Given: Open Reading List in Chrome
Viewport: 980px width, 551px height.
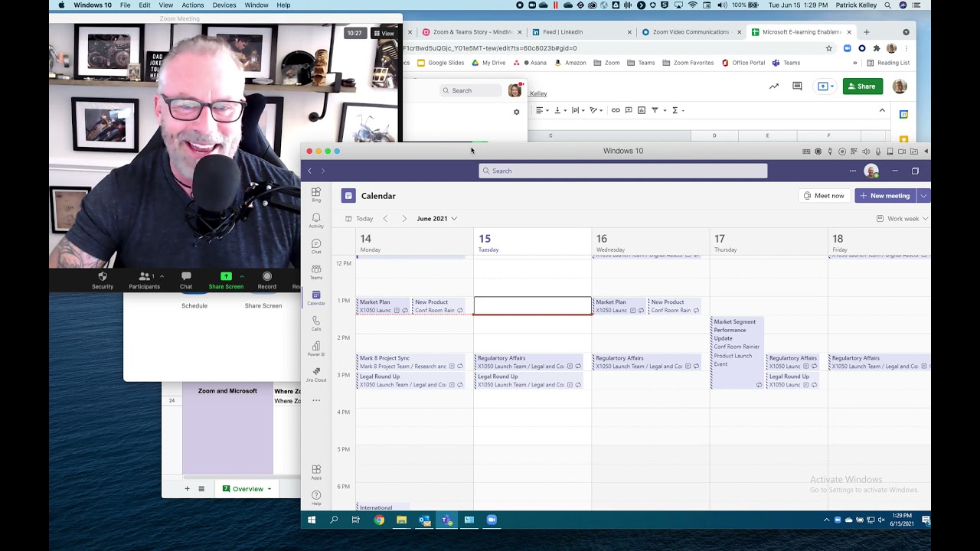Looking at the screenshot, I should [x=888, y=63].
